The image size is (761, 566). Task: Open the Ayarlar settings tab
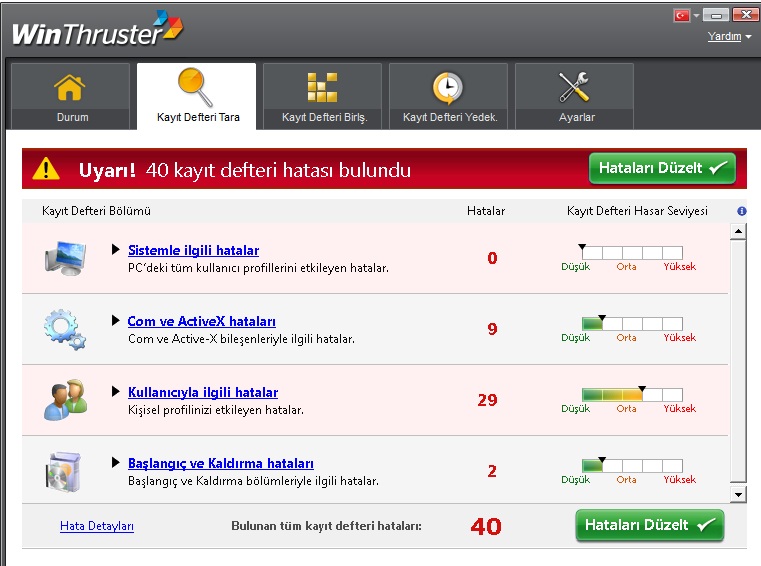(x=575, y=96)
